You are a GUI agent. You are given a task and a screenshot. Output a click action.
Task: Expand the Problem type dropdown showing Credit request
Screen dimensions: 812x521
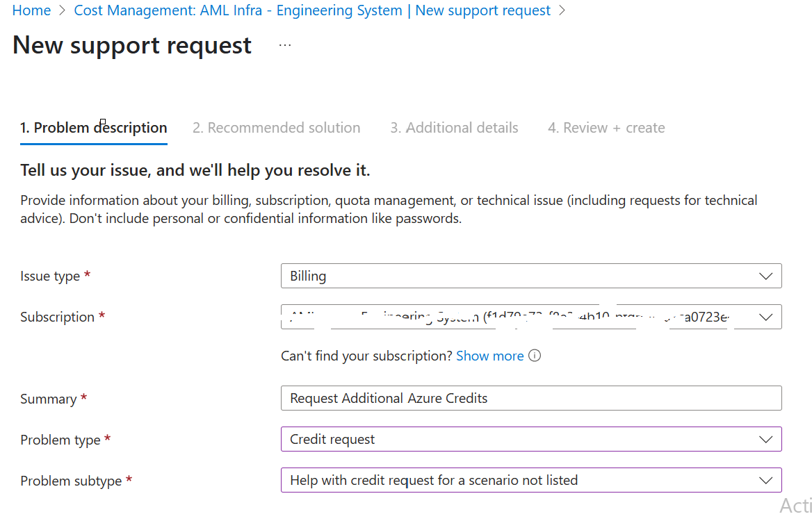pos(531,439)
